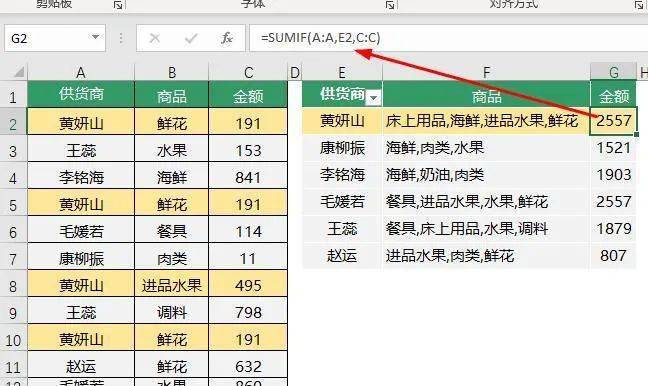648x386 pixels.
Task: Select column D header
Action: (295, 73)
